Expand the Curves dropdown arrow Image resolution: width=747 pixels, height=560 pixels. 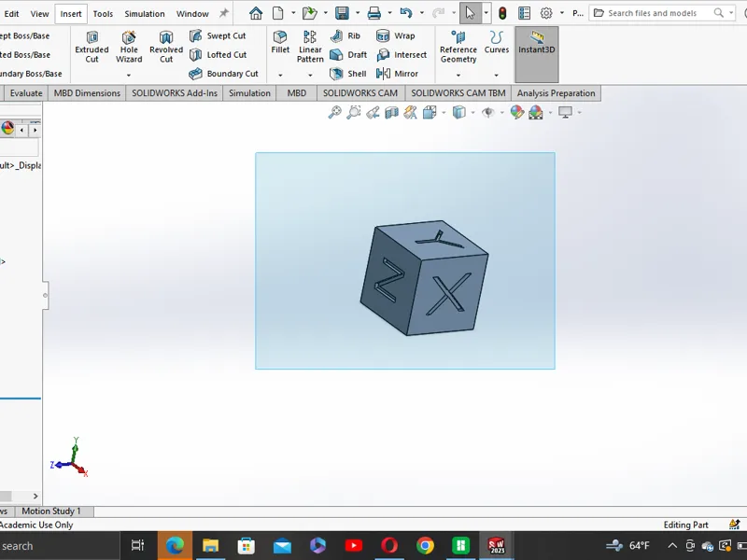pos(497,75)
